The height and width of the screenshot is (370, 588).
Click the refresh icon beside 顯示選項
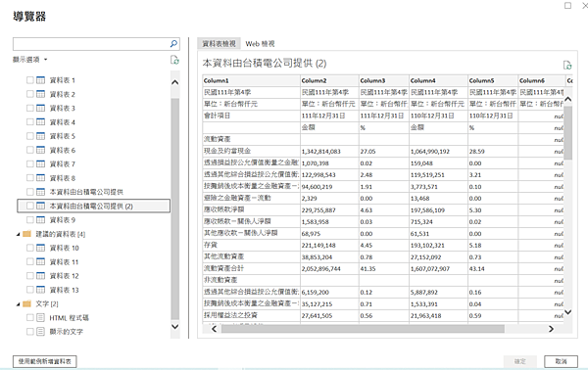coord(174,60)
